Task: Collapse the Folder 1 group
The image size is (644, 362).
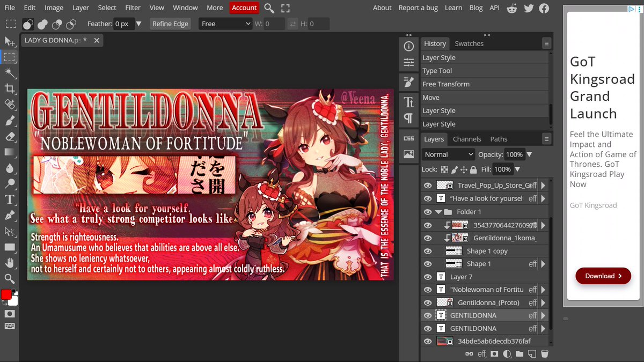Action: point(438,212)
